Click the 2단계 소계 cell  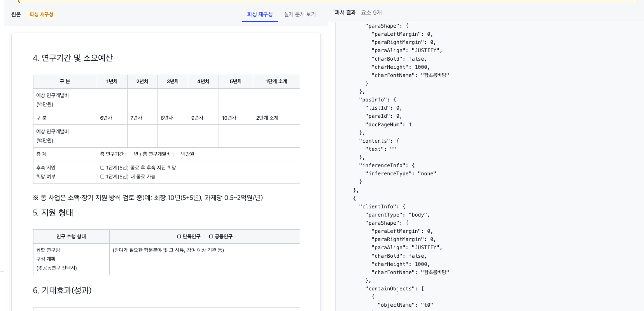[x=276, y=118]
